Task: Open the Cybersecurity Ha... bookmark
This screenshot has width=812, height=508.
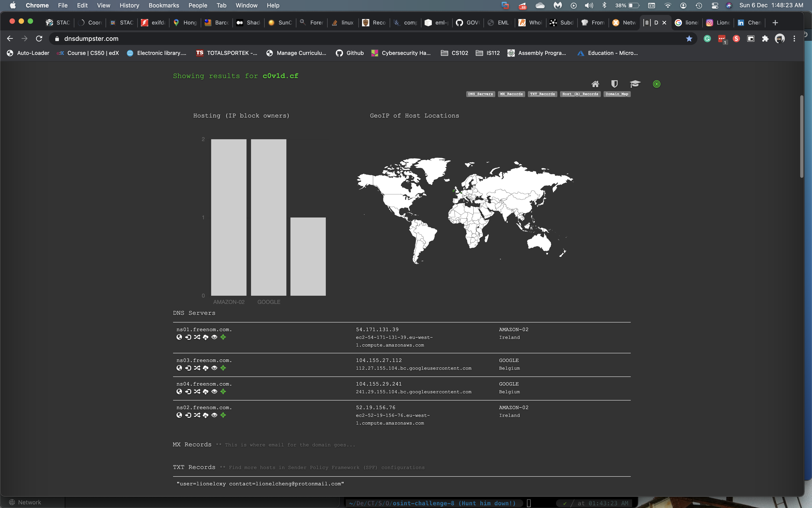Action: point(401,53)
